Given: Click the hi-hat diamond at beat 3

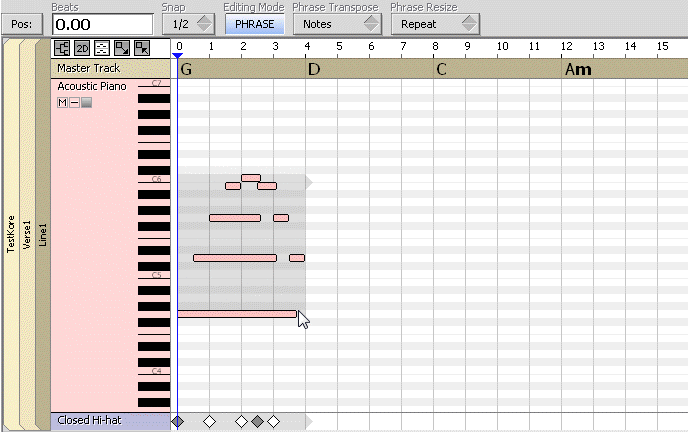Looking at the screenshot, I should 273,421.
